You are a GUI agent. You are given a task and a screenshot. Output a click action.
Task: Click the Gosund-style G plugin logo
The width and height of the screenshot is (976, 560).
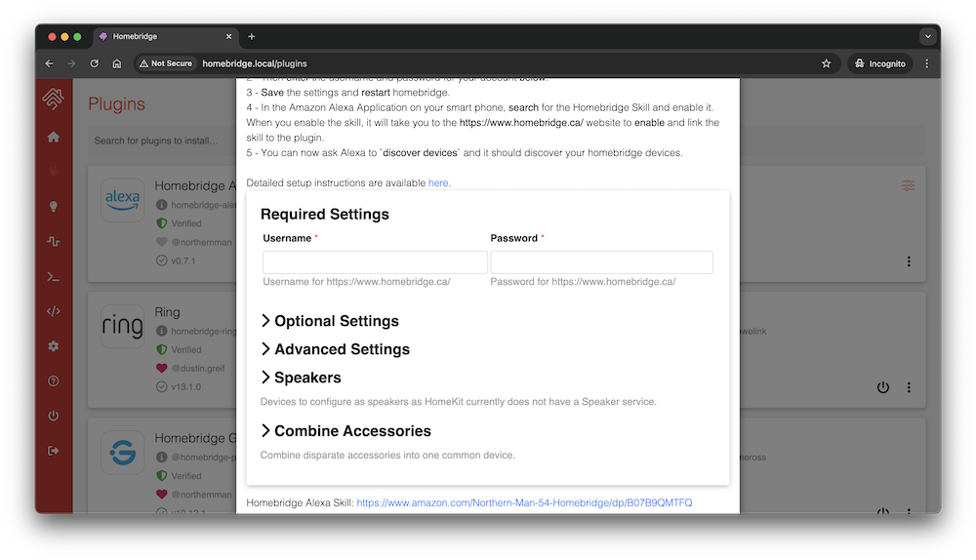(123, 453)
